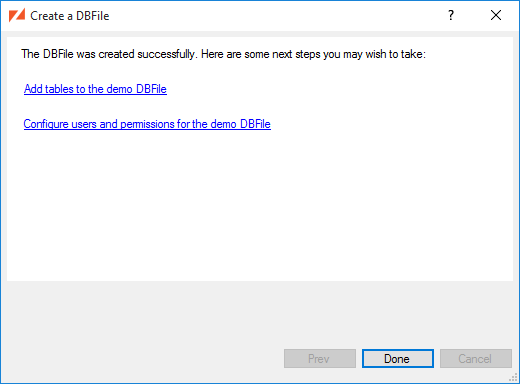Screen dimensions: 520x384
Task: Finish the wizard with Done
Action: point(398,359)
